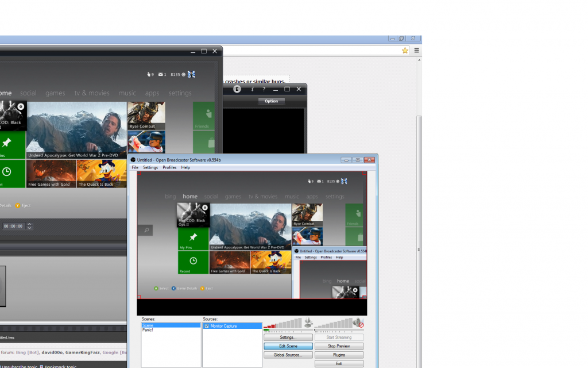
Task: Select the Monitor Capture source row
Action: pyautogui.click(x=232, y=326)
